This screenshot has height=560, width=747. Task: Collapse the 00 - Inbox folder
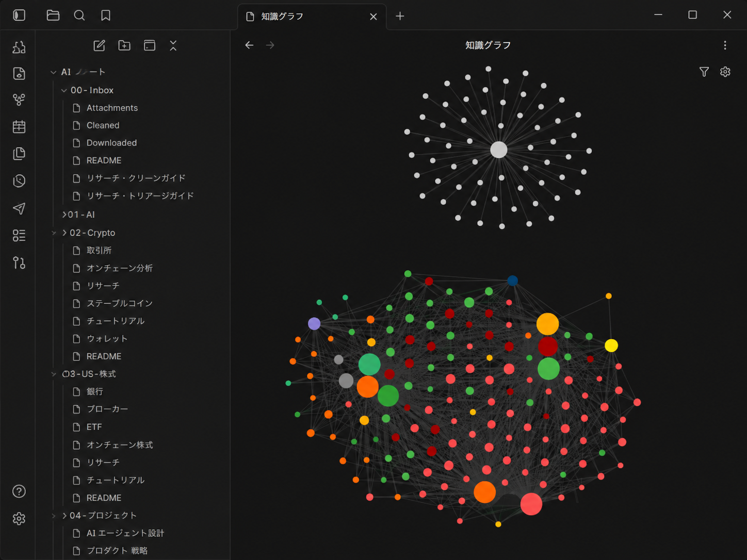click(x=87, y=90)
